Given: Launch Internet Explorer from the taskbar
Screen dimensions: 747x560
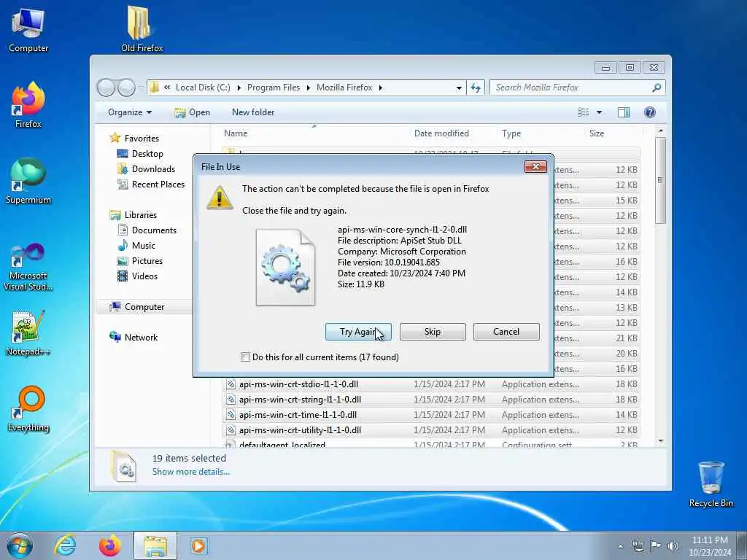Looking at the screenshot, I should (x=65, y=545).
